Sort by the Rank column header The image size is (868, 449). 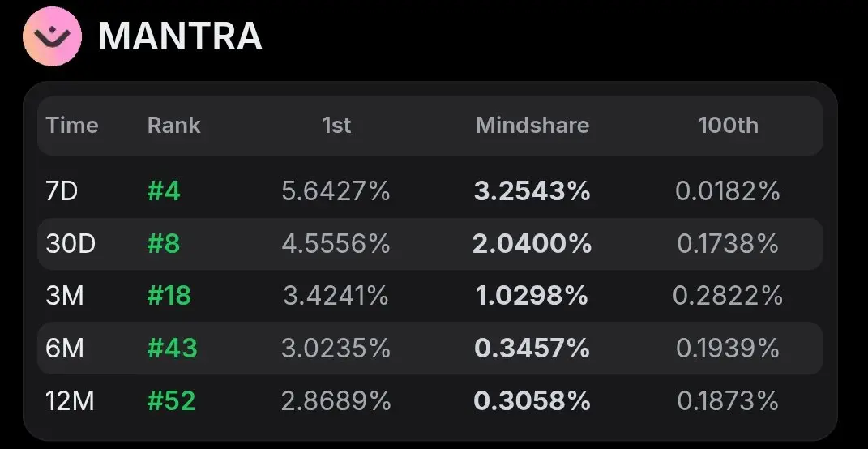coord(173,125)
